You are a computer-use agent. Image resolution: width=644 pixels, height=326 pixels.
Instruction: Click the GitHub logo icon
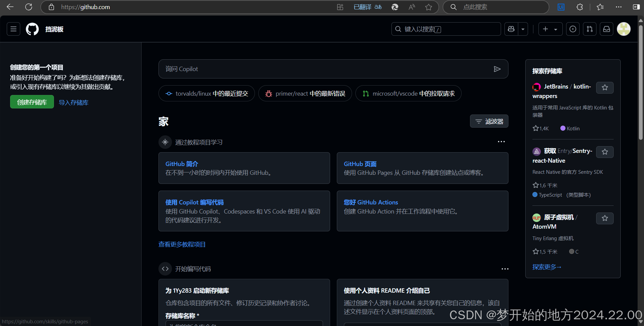[x=32, y=29]
